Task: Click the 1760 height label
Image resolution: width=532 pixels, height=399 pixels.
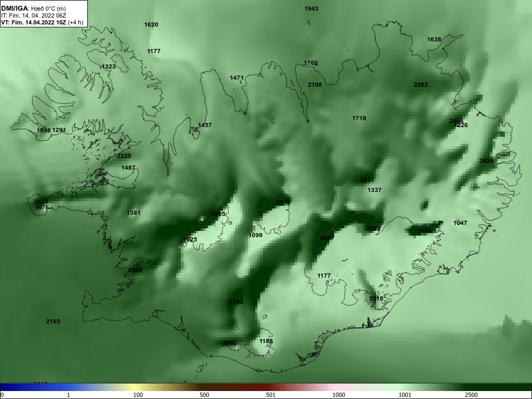Action: click(x=311, y=63)
